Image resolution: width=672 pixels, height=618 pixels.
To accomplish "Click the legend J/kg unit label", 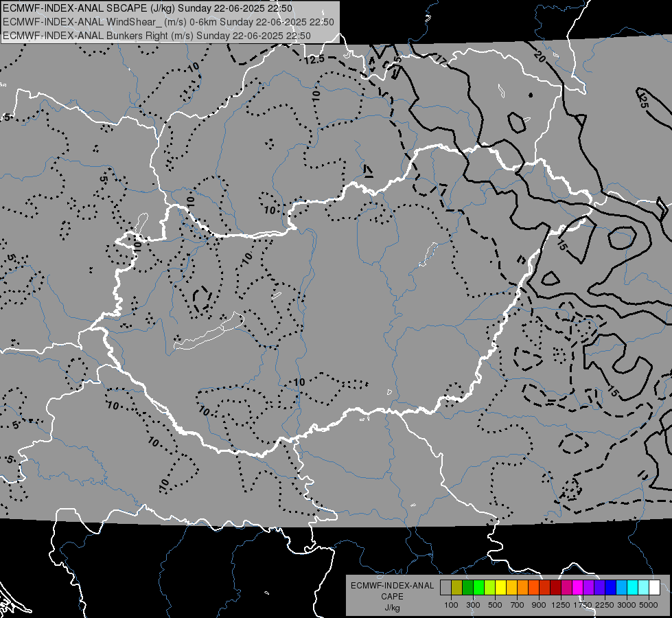I will click(x=392, y=608).
